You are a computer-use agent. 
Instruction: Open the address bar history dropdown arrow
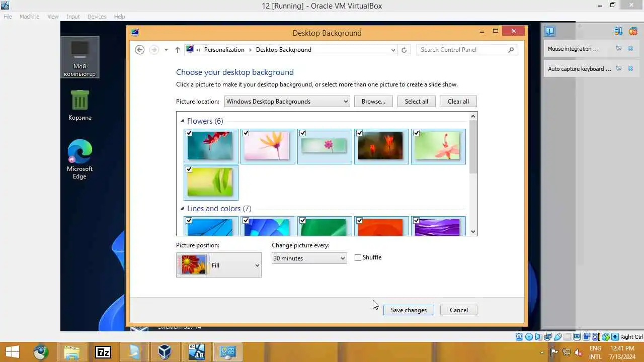click(393, 50)
